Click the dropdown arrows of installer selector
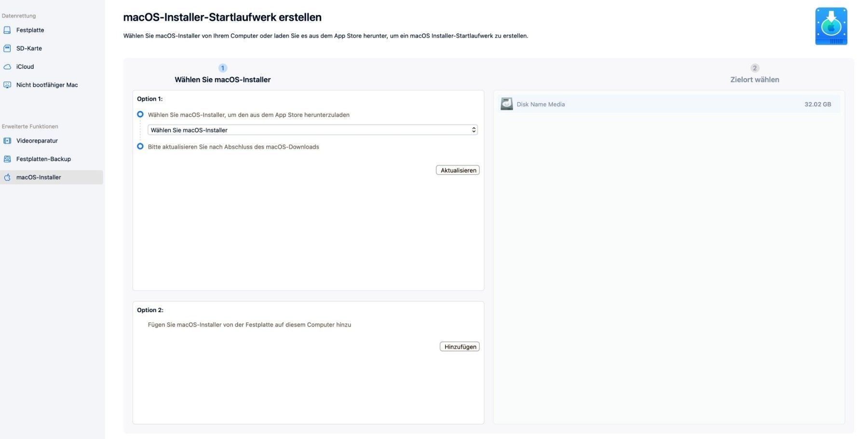 [474, 130]
